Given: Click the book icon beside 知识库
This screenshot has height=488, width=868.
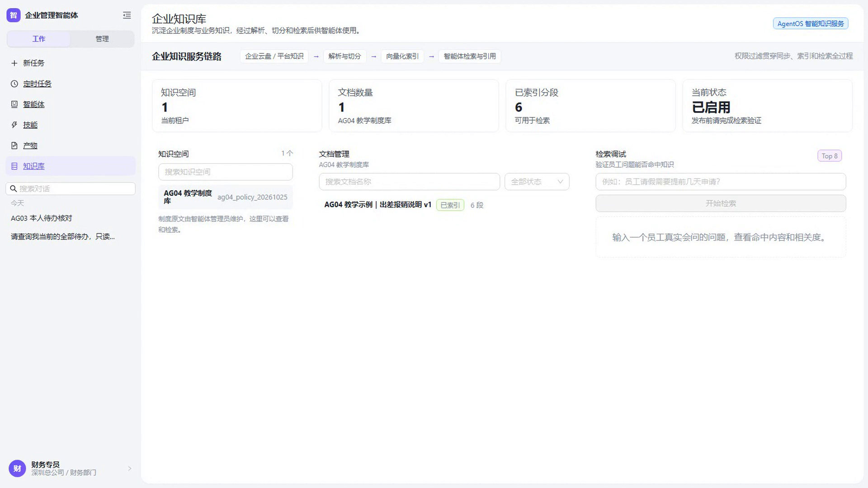Looking at the screenshot, I should coord(14,166).
